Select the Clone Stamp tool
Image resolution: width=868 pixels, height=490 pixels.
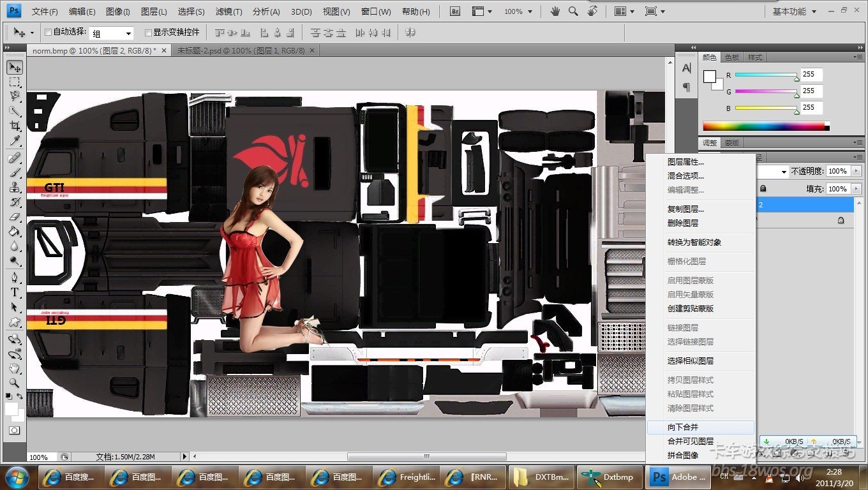tap(15, 187)
